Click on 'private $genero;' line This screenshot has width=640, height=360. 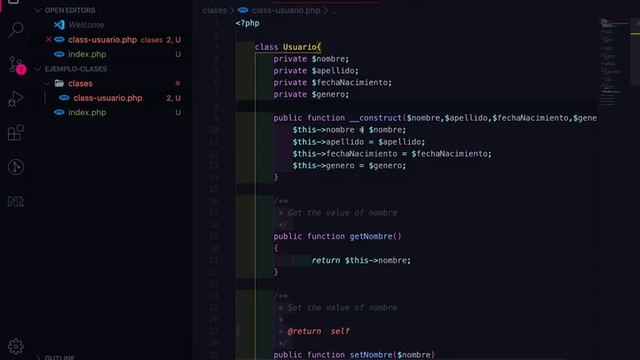coord(311,94)
